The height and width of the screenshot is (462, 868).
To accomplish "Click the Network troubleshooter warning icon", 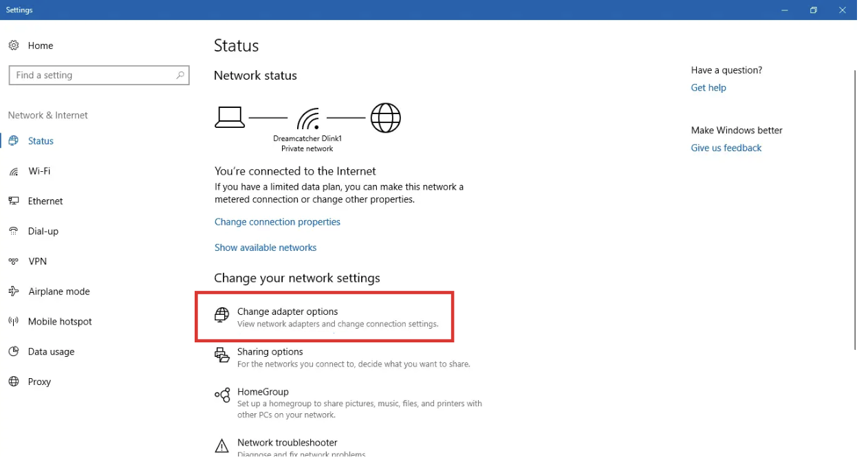I will point(221,445).
